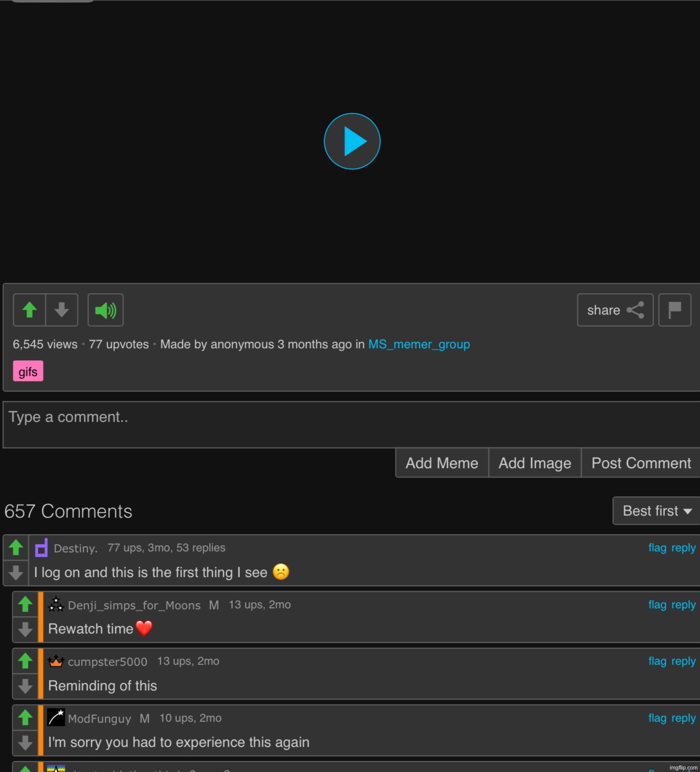This screenshot has height=772, width=700.
Task: Downvote the post with gray arrow
Action: (x=61, y=310)
